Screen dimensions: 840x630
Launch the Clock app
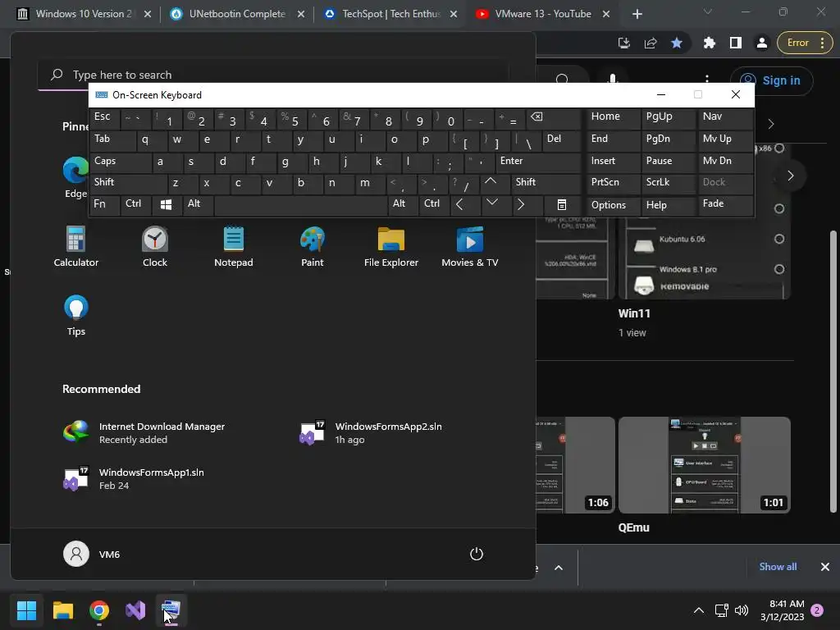click(x=155, y=247)
